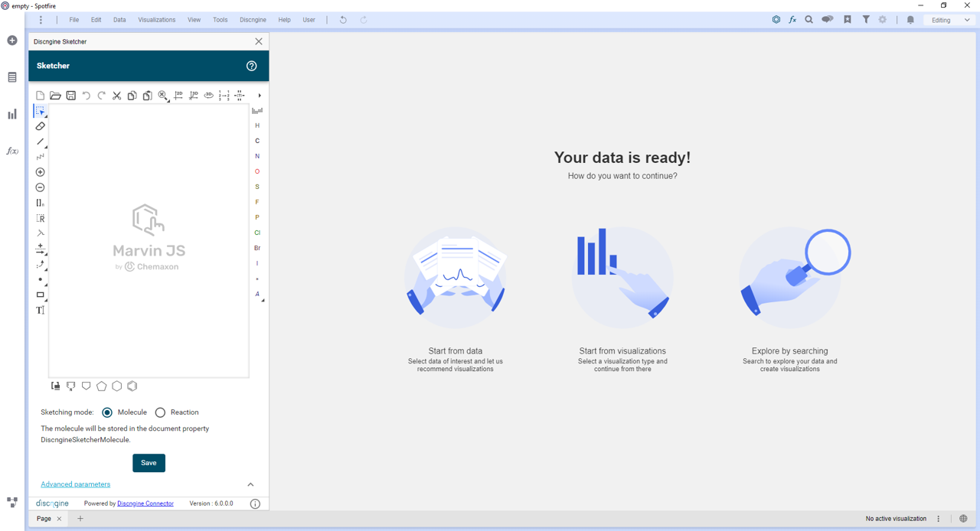Choose the reaction arrow tool
Screen dimensions: 980x531
[41, 249]
